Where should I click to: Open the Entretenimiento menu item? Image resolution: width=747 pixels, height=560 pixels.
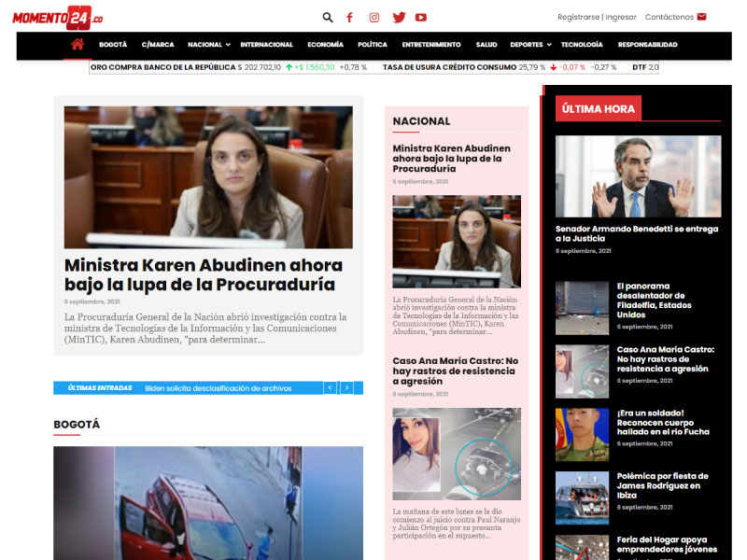point(431,44)
